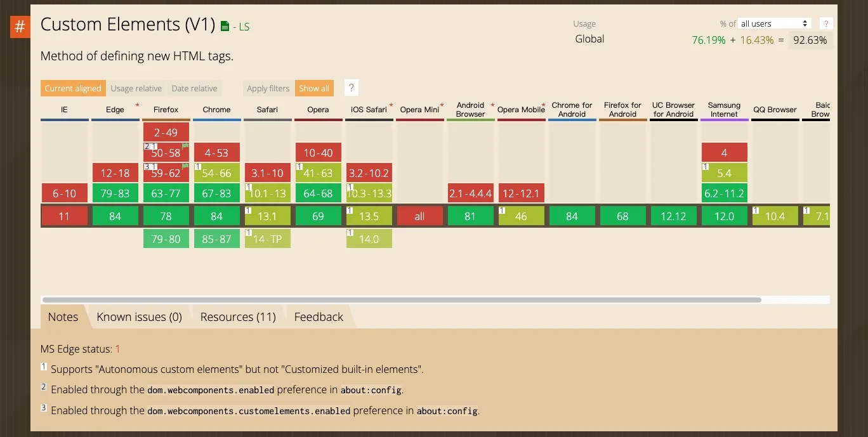Click the Firefox 63-77 cell
This screenshot has height=437, width=868.
[166, 193]
